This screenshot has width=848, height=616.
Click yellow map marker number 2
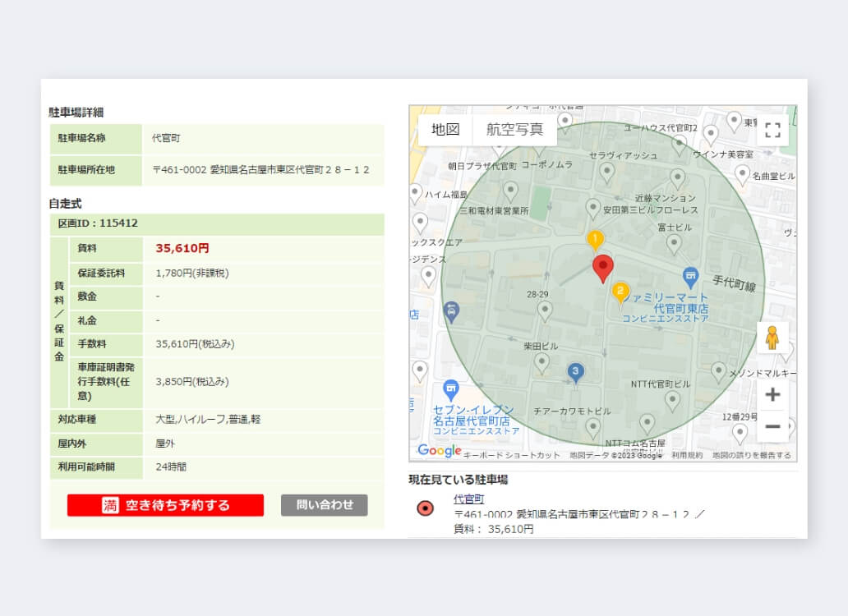[x=620, y=292]
